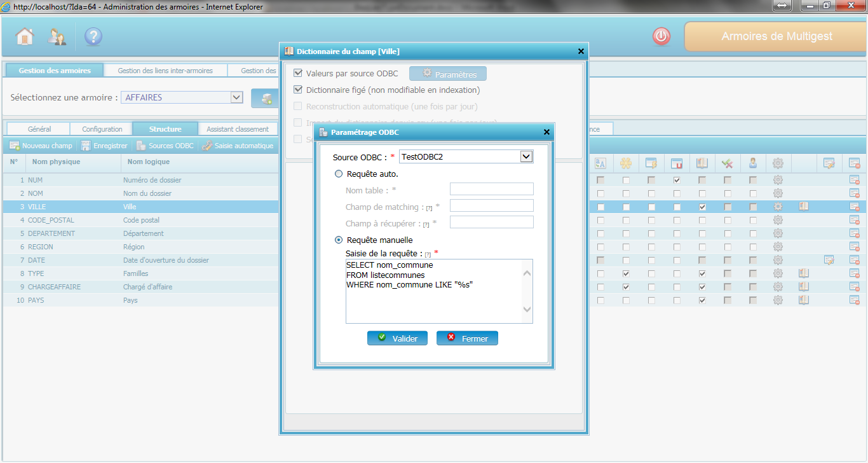The image size is (868, 463).
Task: Click the Valider button
Action: pyautogui.click(x=397, y=338)
